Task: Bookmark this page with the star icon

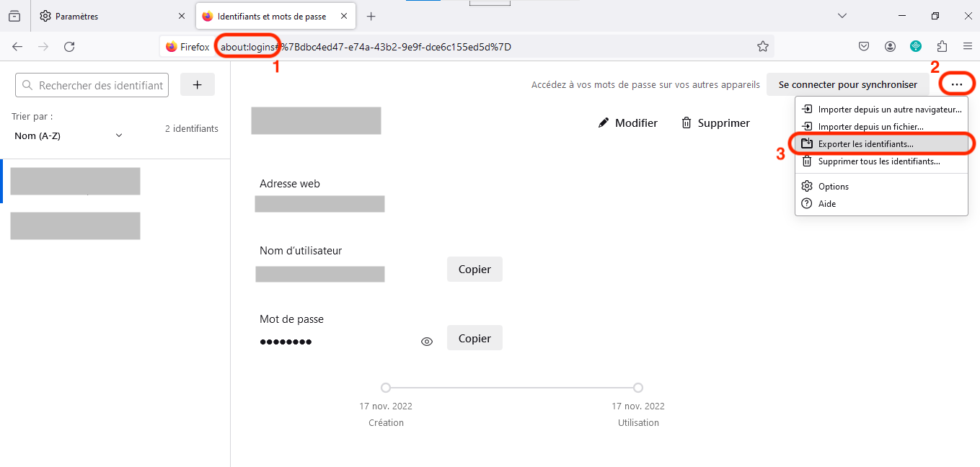Action: tap(762, 47)
